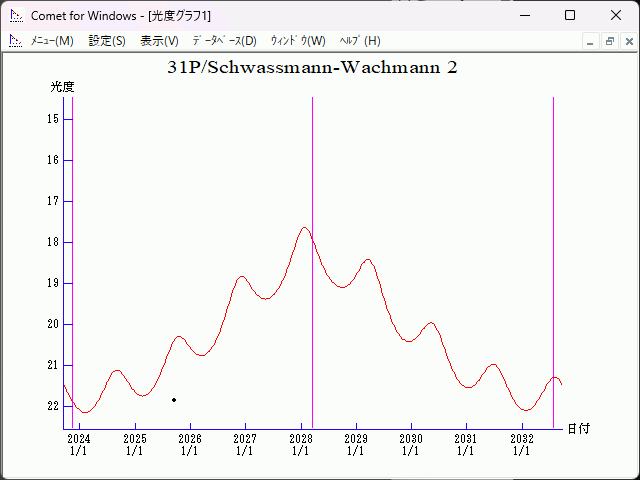This screenshot has width=640, height=480.
Task: Expand the 表示(V) view menu
Action: [x=159, y=41]
